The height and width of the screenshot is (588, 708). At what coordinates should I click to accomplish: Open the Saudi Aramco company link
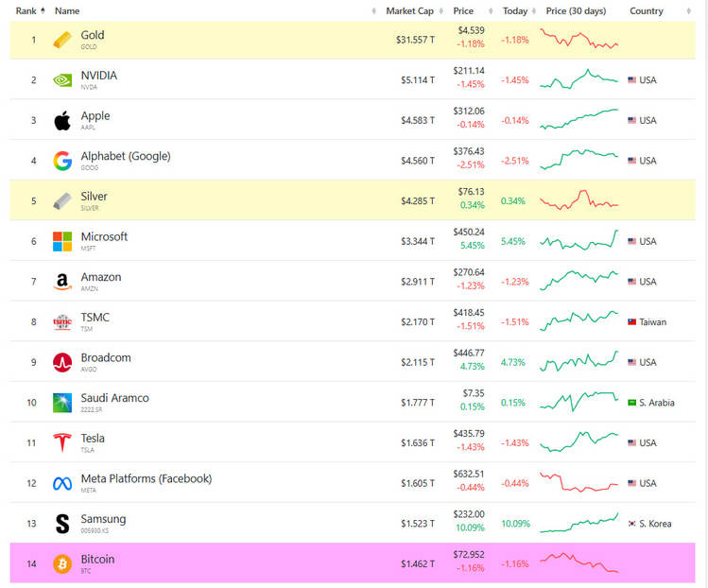point(114,398)
